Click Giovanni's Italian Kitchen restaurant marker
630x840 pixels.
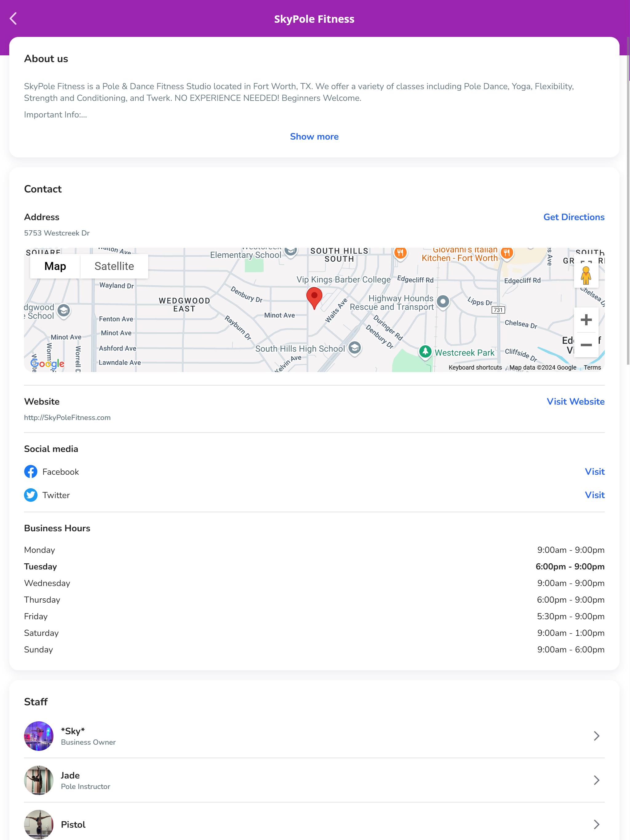[x=507, y=252]
